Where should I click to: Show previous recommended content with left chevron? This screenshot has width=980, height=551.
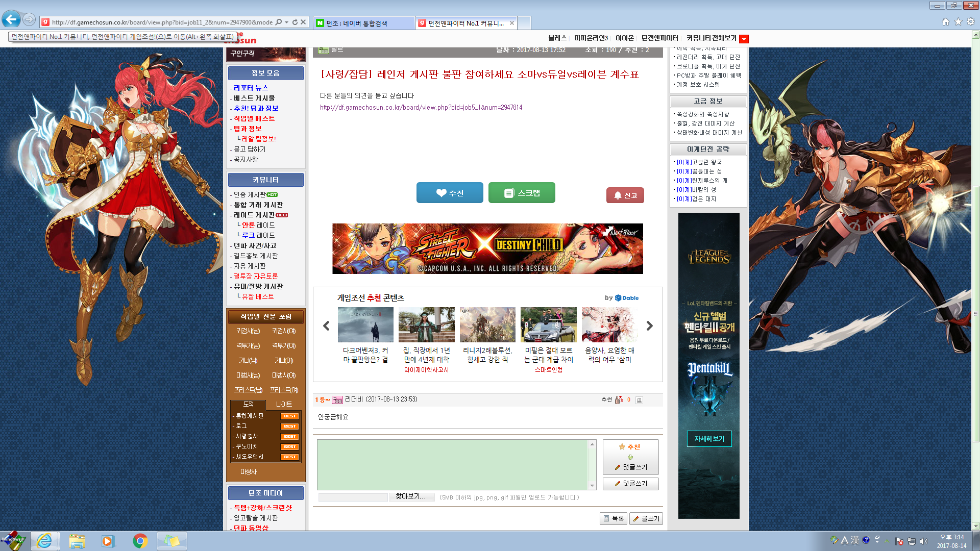(326, 326)
